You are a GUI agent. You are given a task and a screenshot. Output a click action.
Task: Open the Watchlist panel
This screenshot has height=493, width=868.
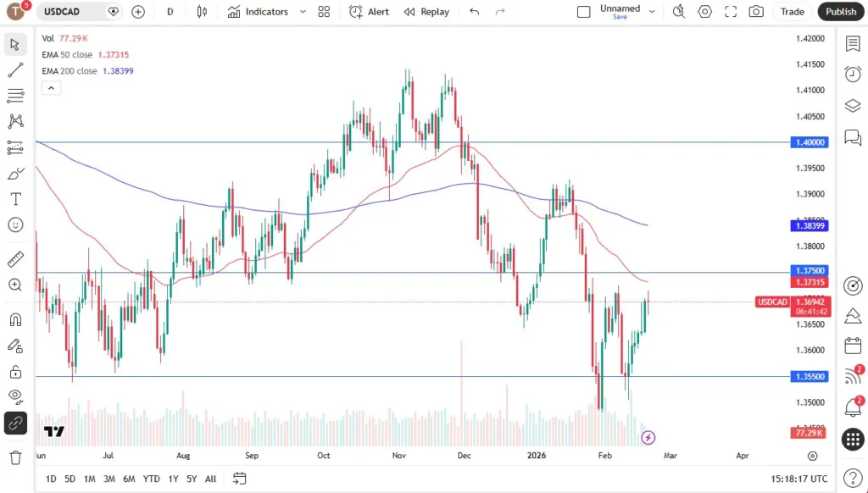click(853, 42)
